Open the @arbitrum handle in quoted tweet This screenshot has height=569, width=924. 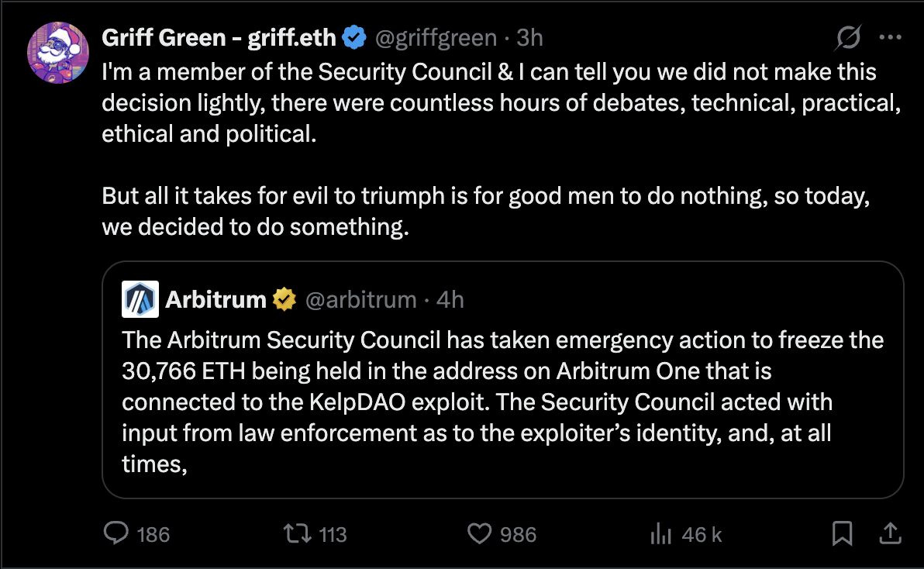[361, 299]
